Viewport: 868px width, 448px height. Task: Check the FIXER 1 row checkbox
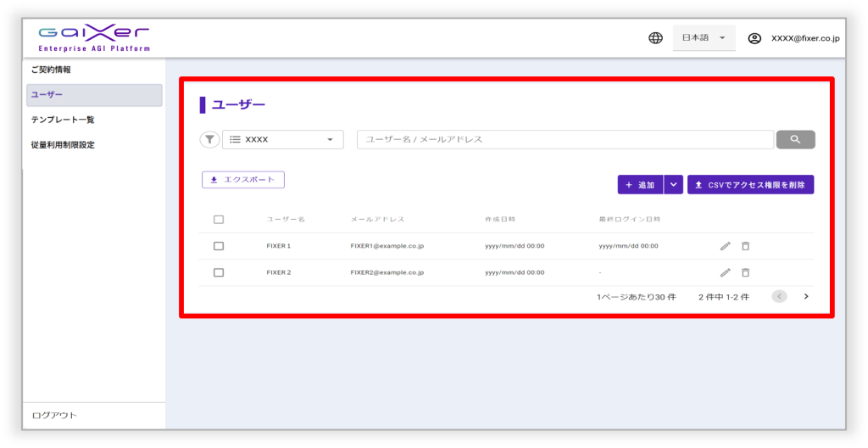tap(219, 246)
